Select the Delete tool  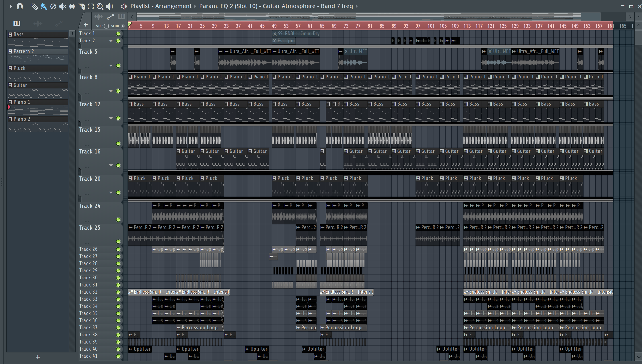tap(53, 6)
